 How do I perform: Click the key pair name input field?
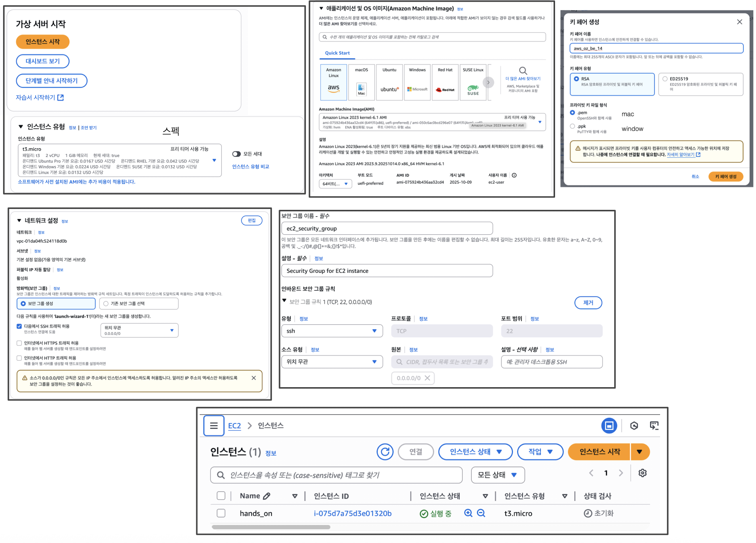pos(656,48)
